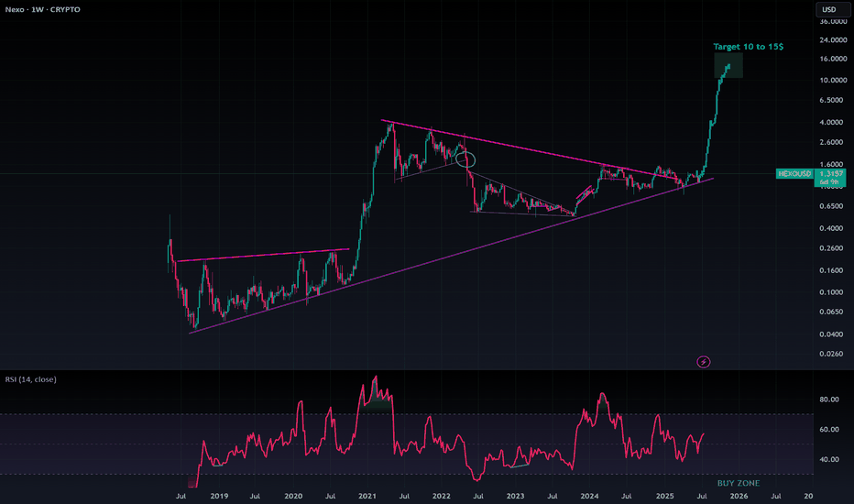Click the pink lightning bolt icon

click(x=704, y=362)
